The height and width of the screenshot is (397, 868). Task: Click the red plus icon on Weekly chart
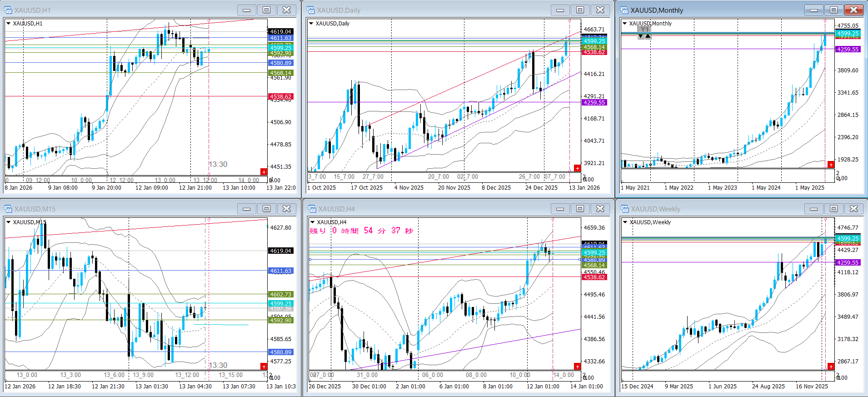tap(831, 367)
